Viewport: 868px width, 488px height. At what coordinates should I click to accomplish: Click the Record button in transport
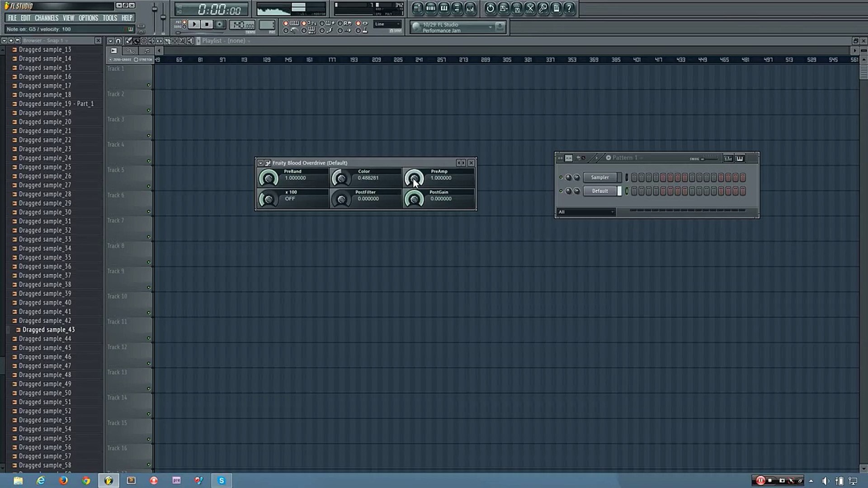tap(219, 24)
